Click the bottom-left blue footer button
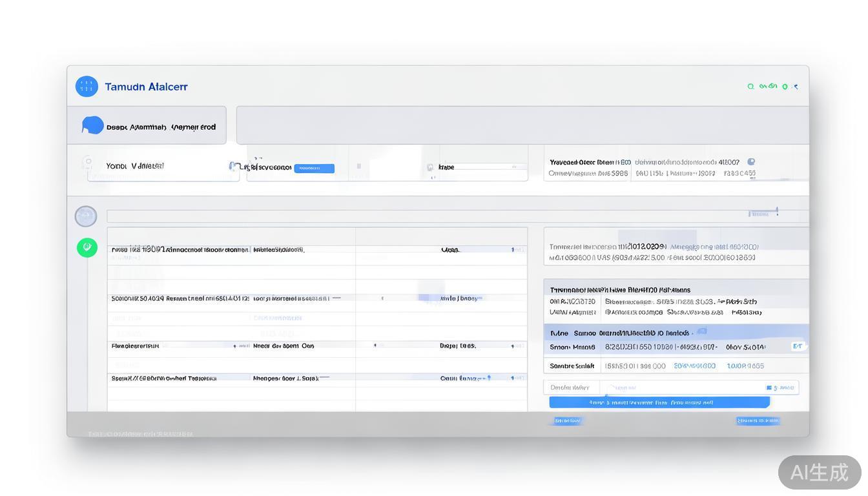This screenshot has height=496, width=868. (x=568, y=421)
